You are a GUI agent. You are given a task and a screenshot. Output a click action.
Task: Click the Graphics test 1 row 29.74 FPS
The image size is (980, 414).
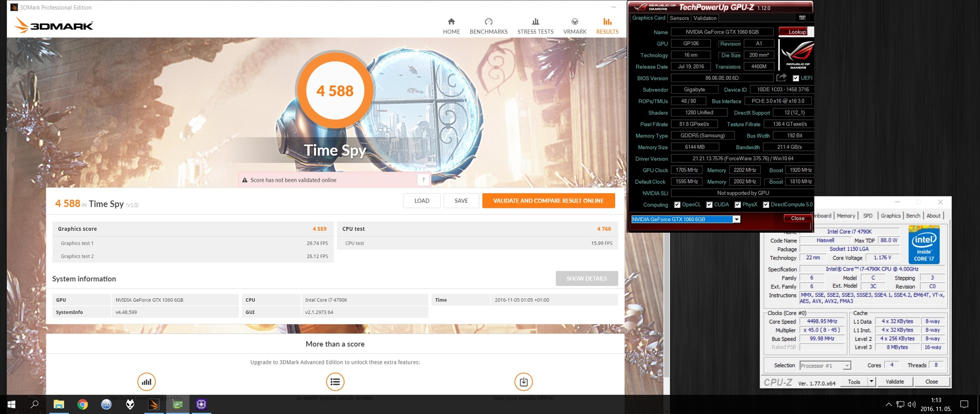click(x=193, y=243)
